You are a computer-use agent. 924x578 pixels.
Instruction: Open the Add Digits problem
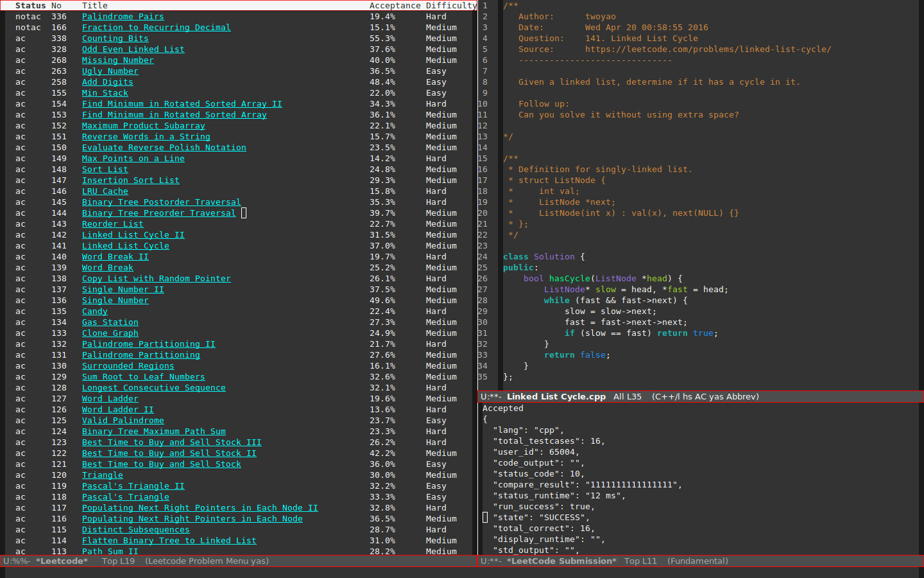(x=107, y=82)
